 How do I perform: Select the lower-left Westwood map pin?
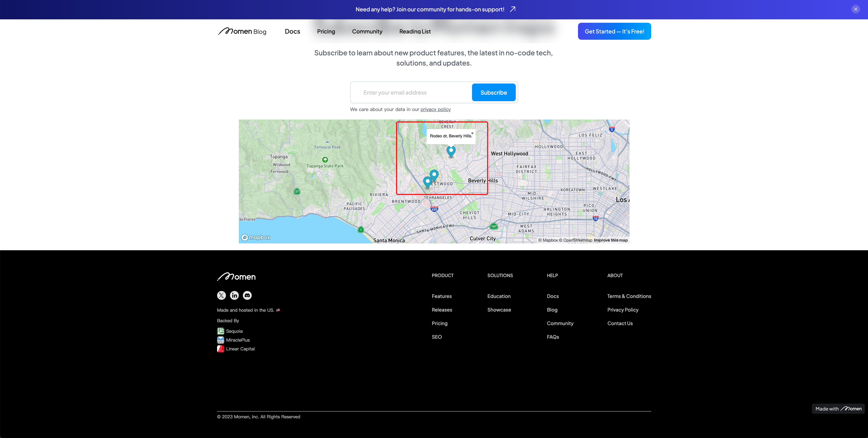[427, 182]
